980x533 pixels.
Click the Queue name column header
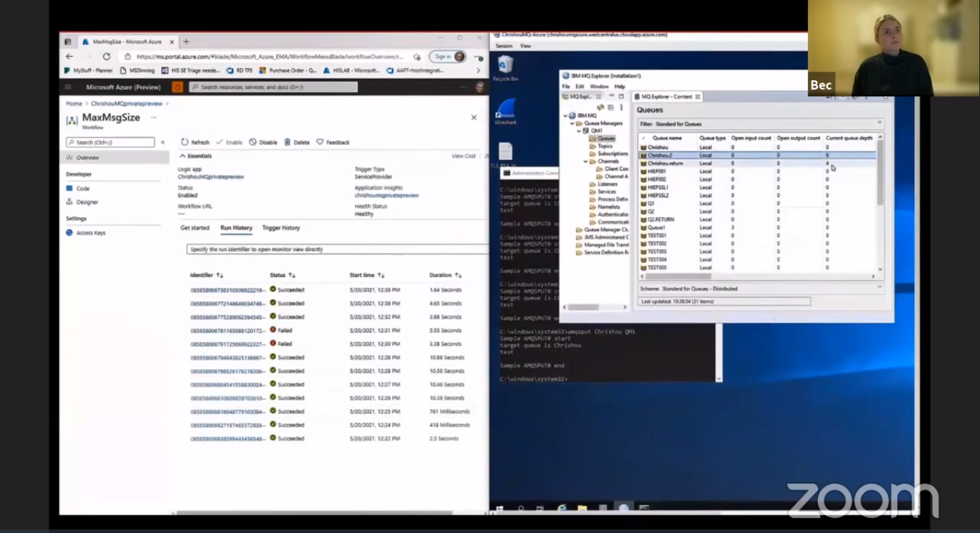point(666,138)
